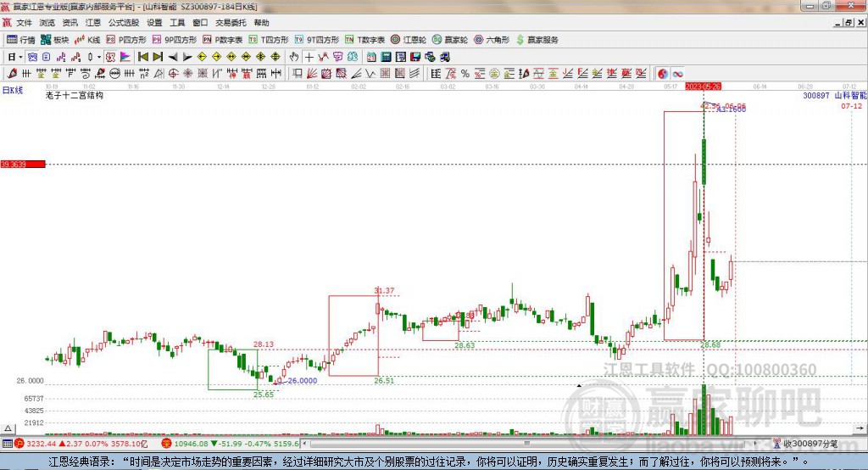Screen dimensions: 868x470
Task: Click the black right arrow icon
Action: [x=187, y=57]
